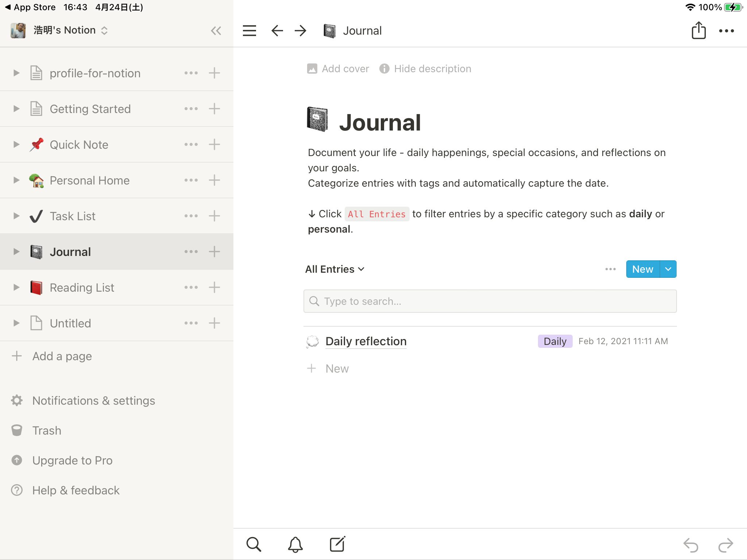Expand Untitled page triangle
This screenshot has height=560, width=747.
coord(16,323)
